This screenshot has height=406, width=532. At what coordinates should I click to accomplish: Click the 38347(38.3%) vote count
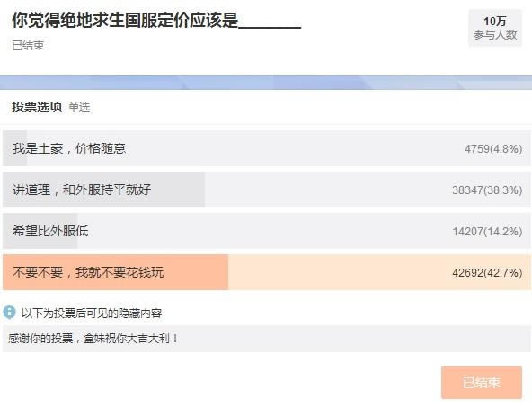(487, 190)
